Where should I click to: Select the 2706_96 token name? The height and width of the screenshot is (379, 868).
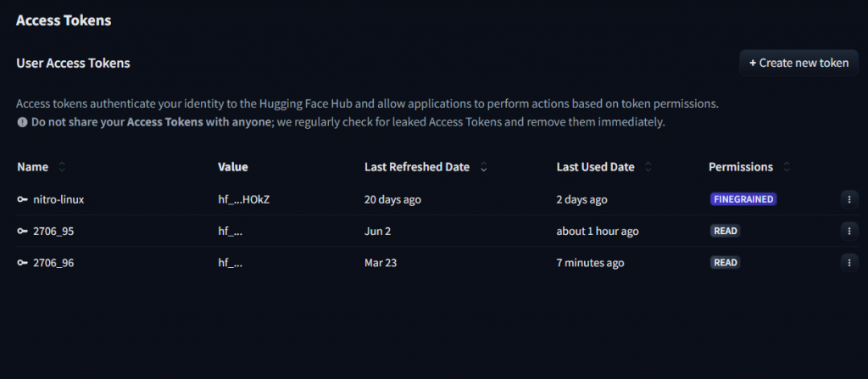[x=53, y=263]
